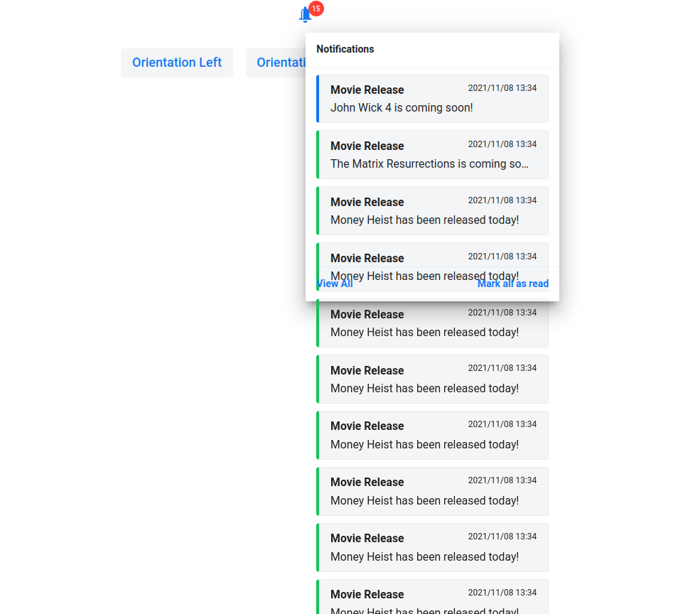The image size is (700, 614).
Task: Click the Matrix Resurrections notification timestamp
Action: click(x=502, y=144)
